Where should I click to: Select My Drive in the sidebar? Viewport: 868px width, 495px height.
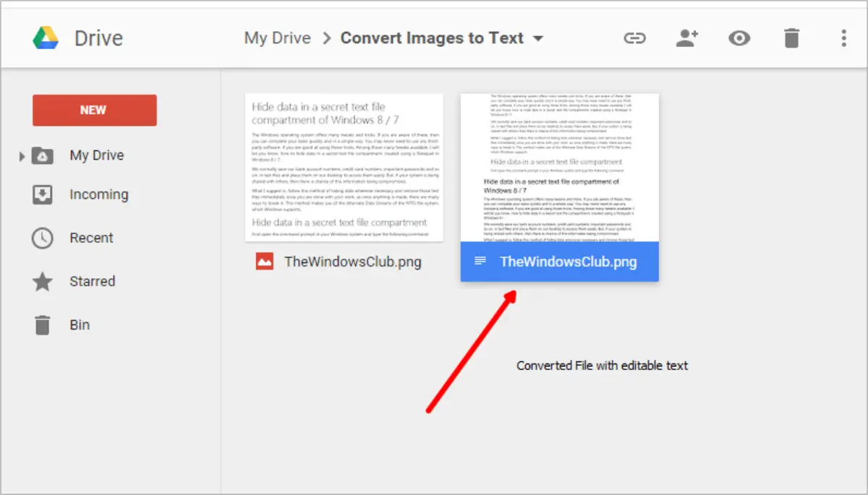pyautogui.click(x=96, y=155)
